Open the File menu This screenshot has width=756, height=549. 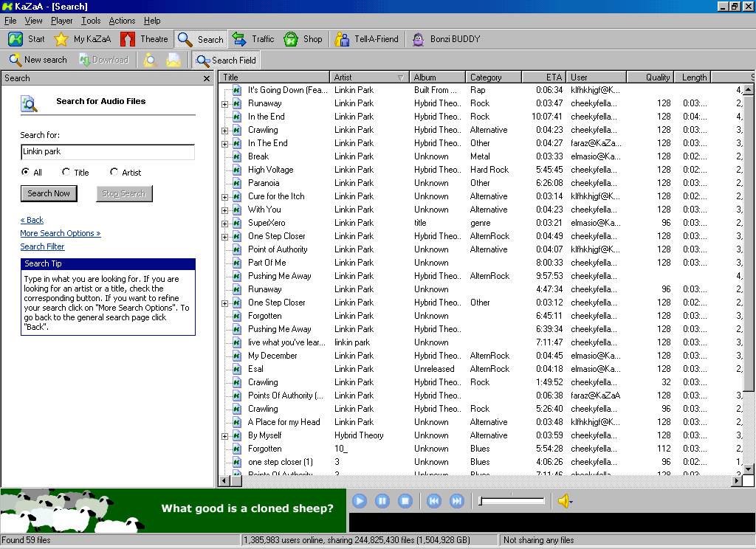pyautogui.click(x=10, y=21)
